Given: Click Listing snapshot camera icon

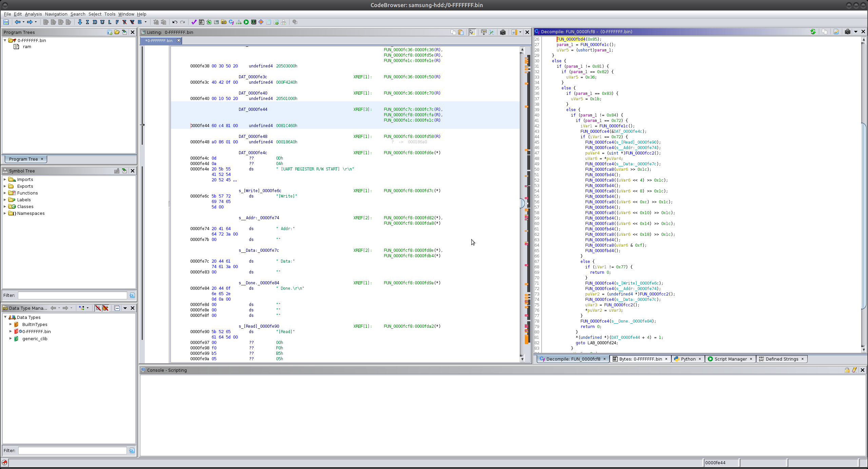Looking at the screenshot, I should click(503, 32).
